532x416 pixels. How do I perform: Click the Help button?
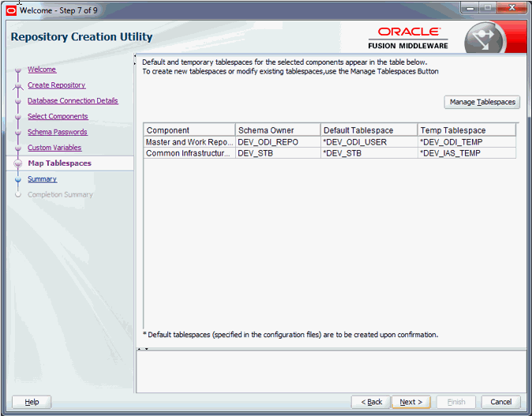pyautogui.click(x=32, y=402)
